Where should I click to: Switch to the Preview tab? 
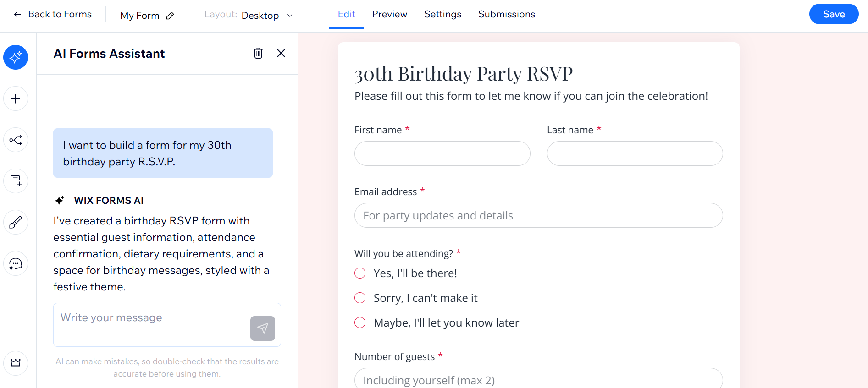tap(389, 14)
